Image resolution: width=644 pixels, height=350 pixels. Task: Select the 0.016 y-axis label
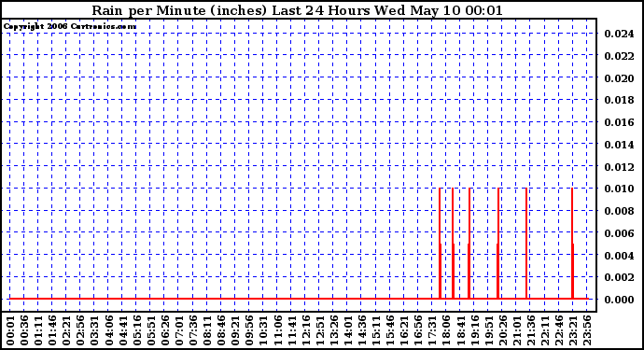tap(619, 122)
